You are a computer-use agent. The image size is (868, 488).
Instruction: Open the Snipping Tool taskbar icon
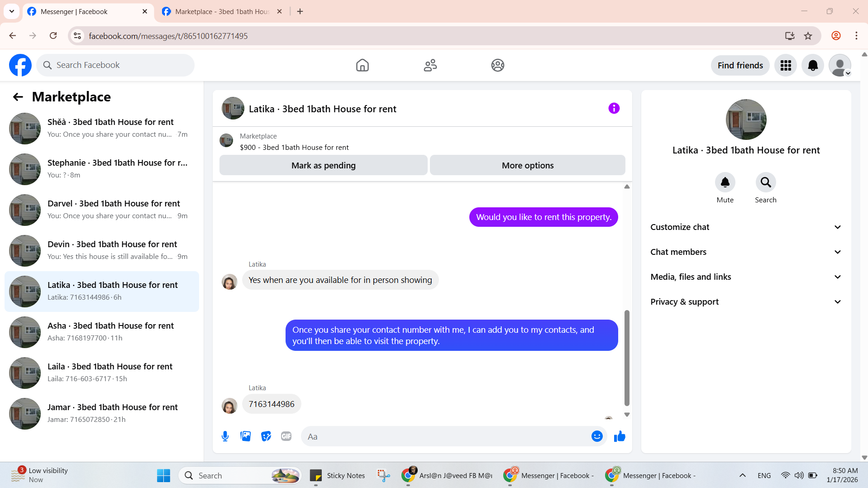[383, 475]
